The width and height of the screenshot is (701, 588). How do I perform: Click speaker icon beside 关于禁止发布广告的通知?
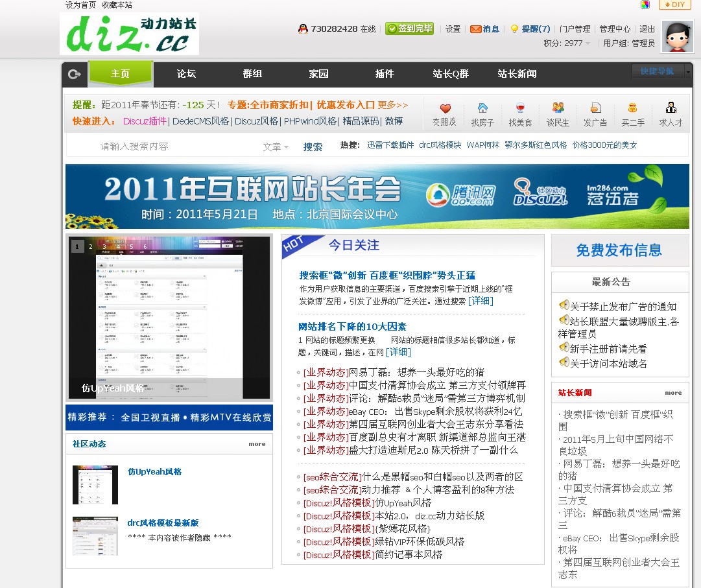coord(564,305)
